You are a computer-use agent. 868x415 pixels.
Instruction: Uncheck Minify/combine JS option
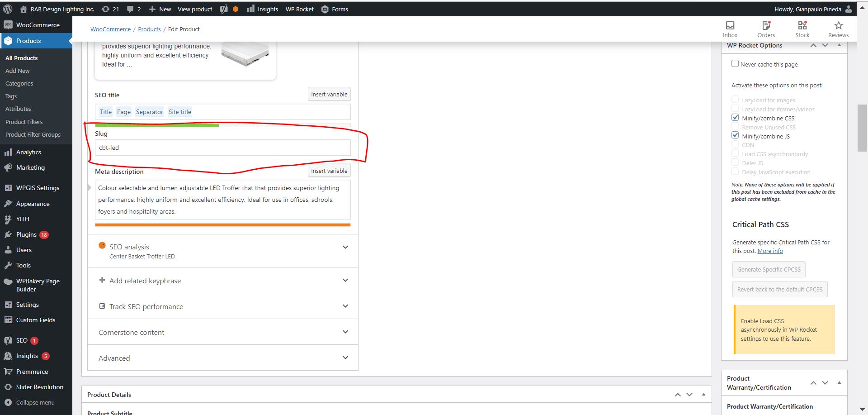coord(735,135)
